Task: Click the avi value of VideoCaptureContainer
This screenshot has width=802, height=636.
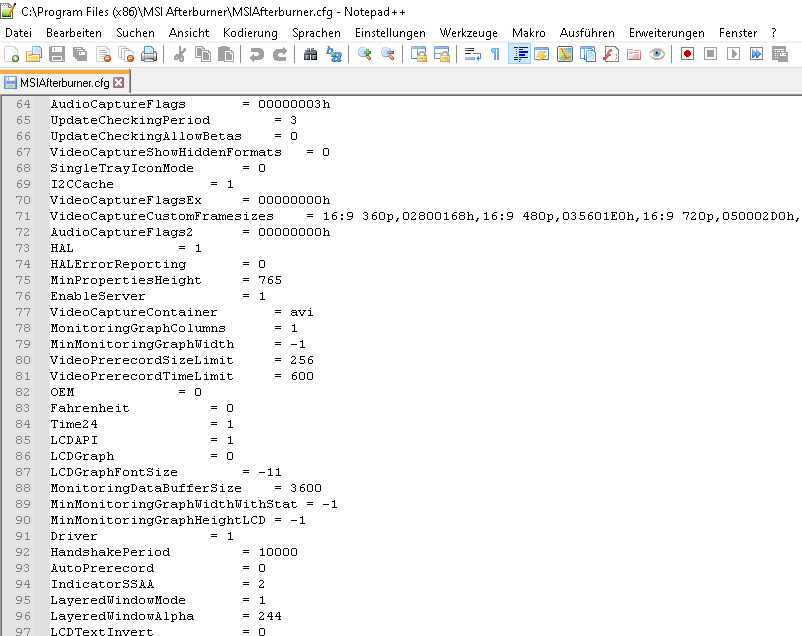Action: click(x=302, y=312)
